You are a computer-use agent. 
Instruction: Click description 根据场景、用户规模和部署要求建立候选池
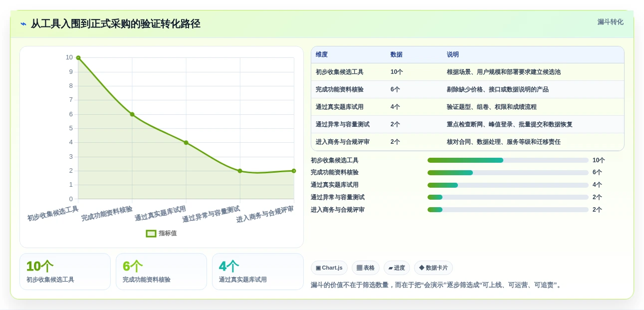pos(504,72)
